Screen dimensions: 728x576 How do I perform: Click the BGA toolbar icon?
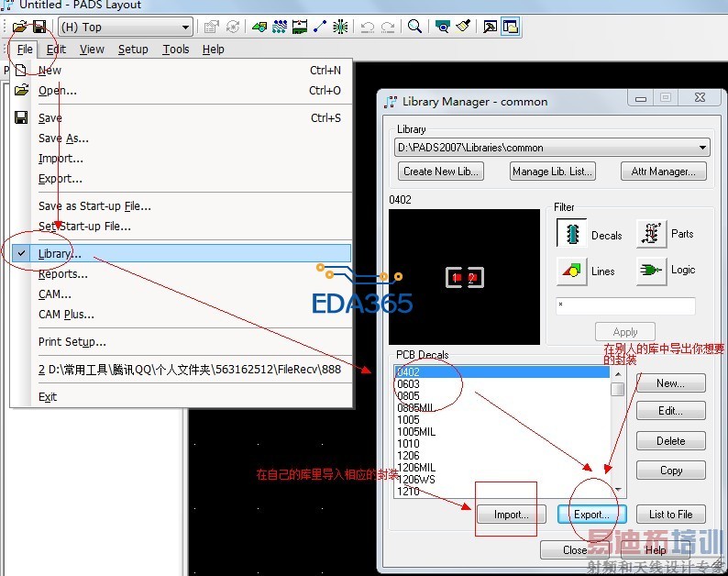[340, 27]
